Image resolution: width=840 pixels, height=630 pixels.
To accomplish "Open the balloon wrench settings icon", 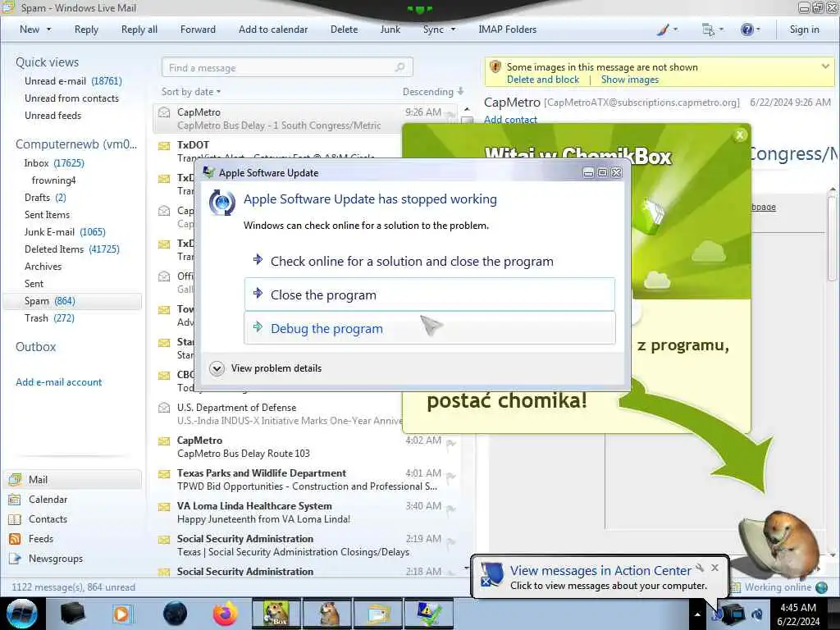I will [700, 568].
